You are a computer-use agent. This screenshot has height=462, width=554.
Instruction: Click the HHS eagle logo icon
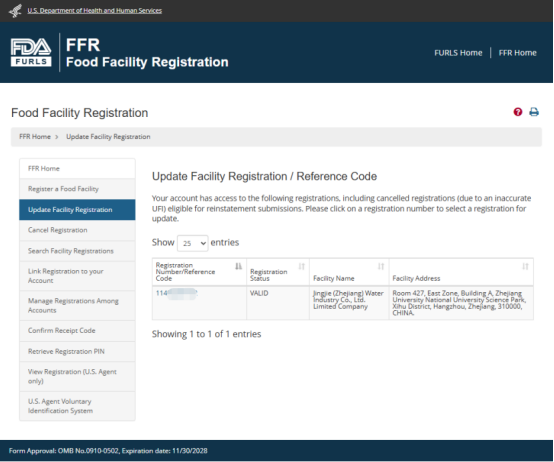coord(16,11)
